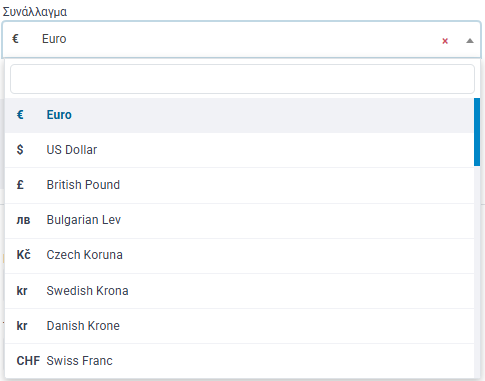Click the euro symbol in selected field

tap(15, 39)
